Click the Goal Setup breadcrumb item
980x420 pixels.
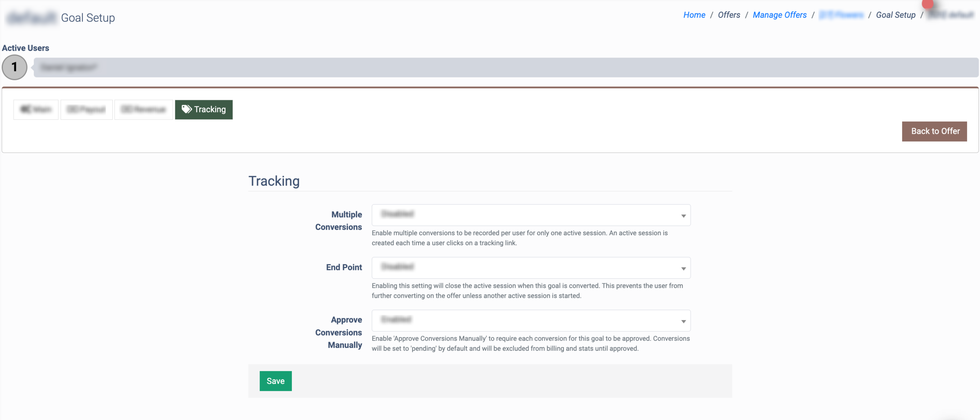pyautogui.click(x=895, y=15)
